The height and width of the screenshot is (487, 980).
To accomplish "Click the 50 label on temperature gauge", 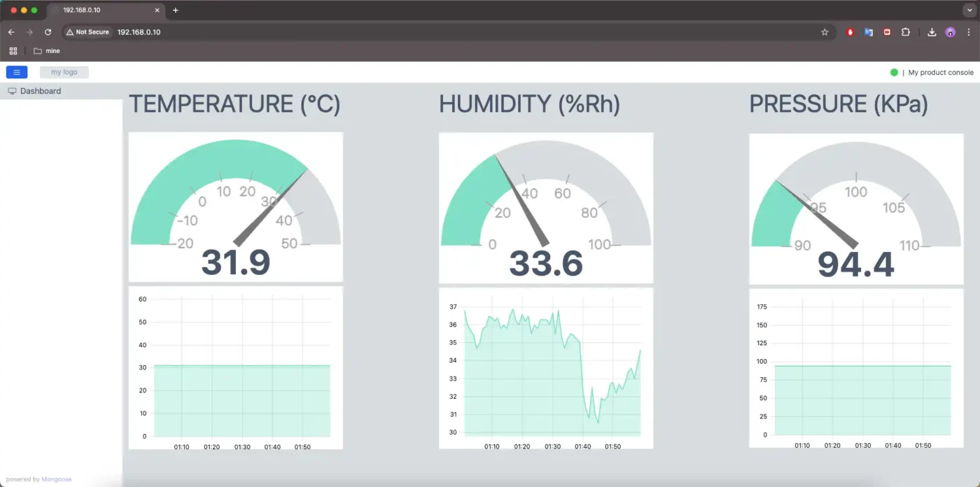I will 289,243.
